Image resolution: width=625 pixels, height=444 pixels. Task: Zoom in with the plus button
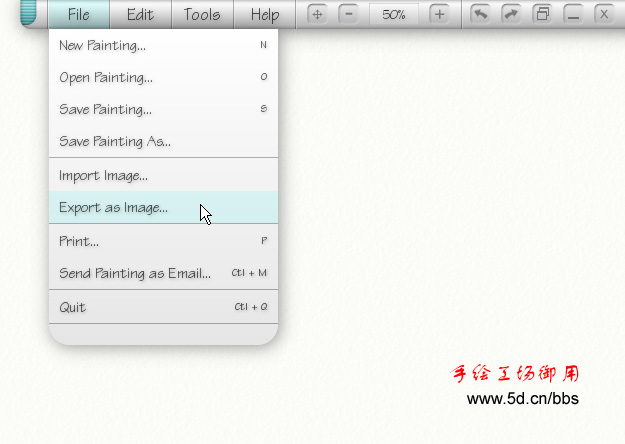click(439, 15)
